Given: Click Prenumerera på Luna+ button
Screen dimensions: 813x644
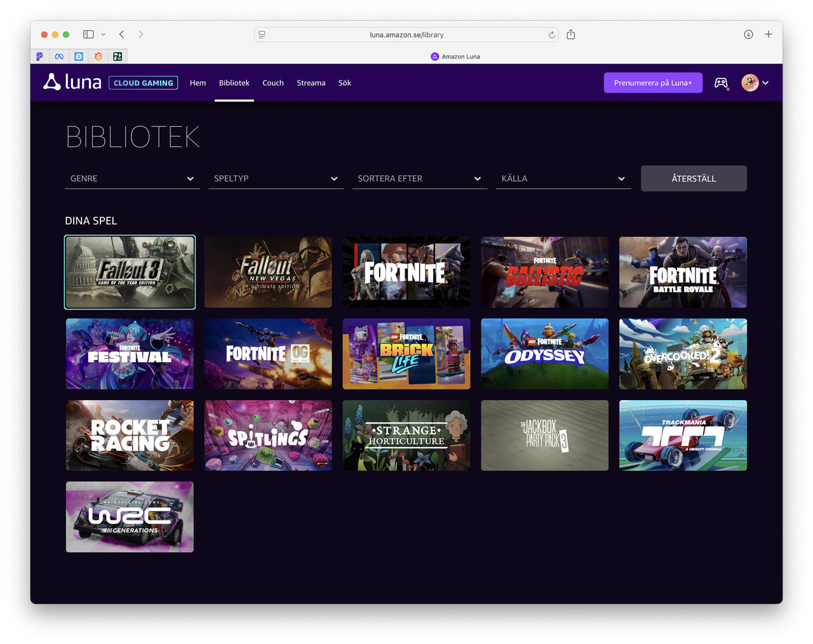Looking at the screenshot, I should [x=652, y=83].
